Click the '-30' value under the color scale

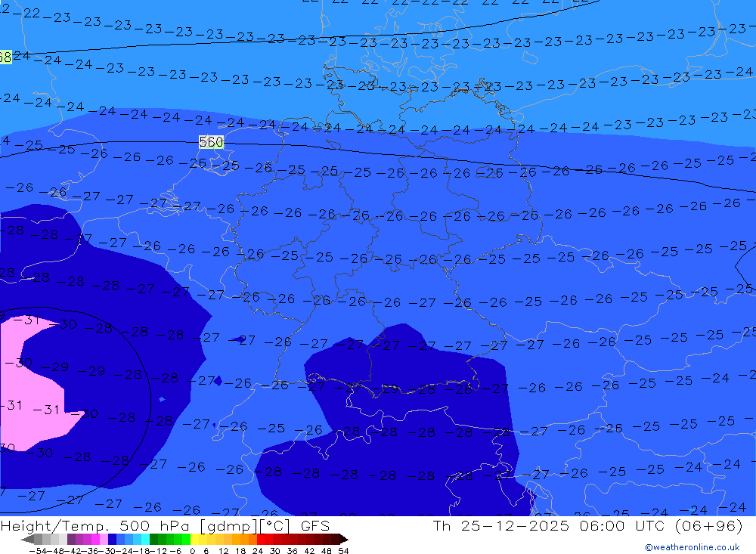107,551
